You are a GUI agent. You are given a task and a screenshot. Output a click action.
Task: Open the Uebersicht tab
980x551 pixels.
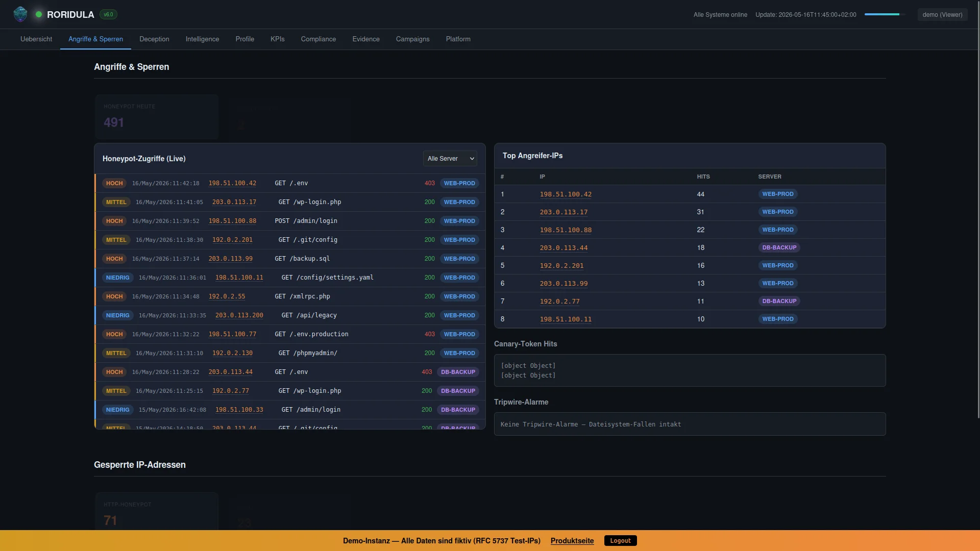point(36,39)
